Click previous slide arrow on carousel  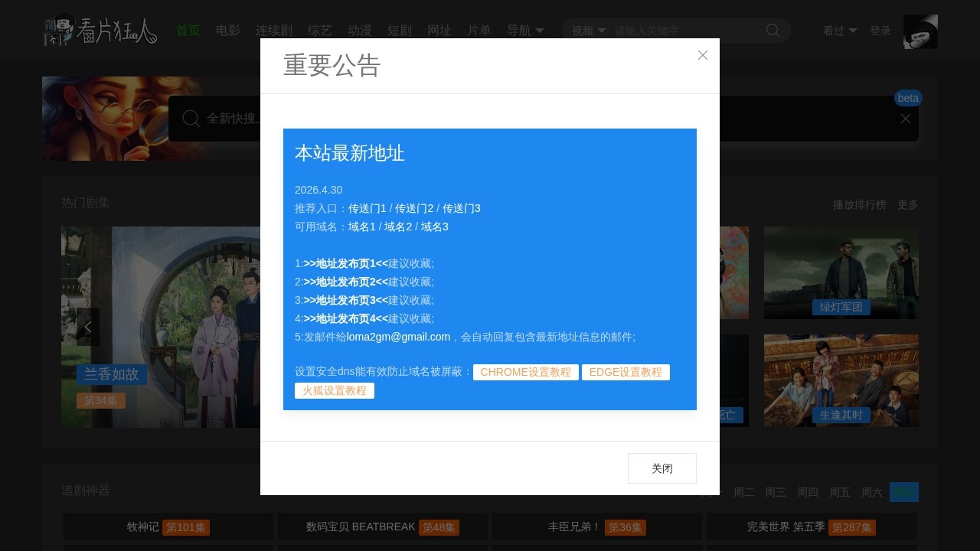click(88, 327)
